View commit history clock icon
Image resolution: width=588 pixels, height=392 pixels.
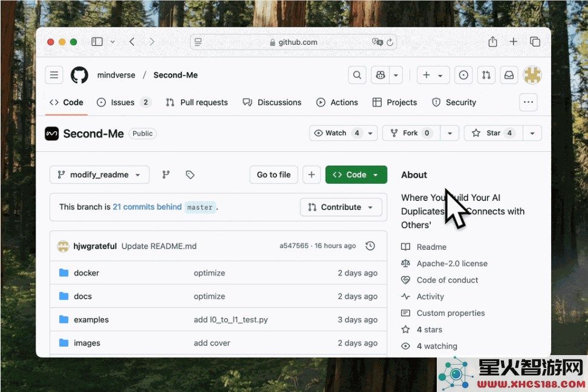(x=370, y=246)
